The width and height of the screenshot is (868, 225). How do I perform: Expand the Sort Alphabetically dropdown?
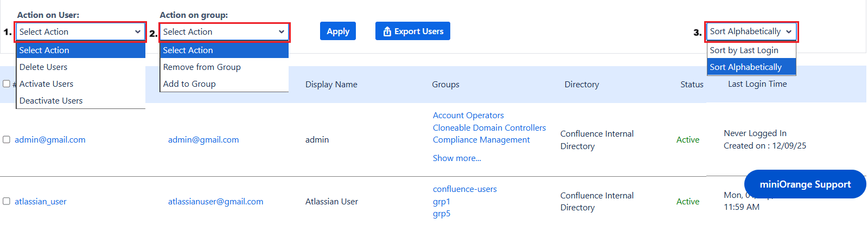(751, 31)
